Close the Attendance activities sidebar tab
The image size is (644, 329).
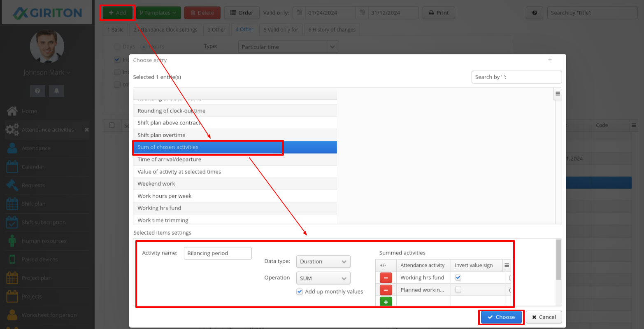(x=86, y=129)
